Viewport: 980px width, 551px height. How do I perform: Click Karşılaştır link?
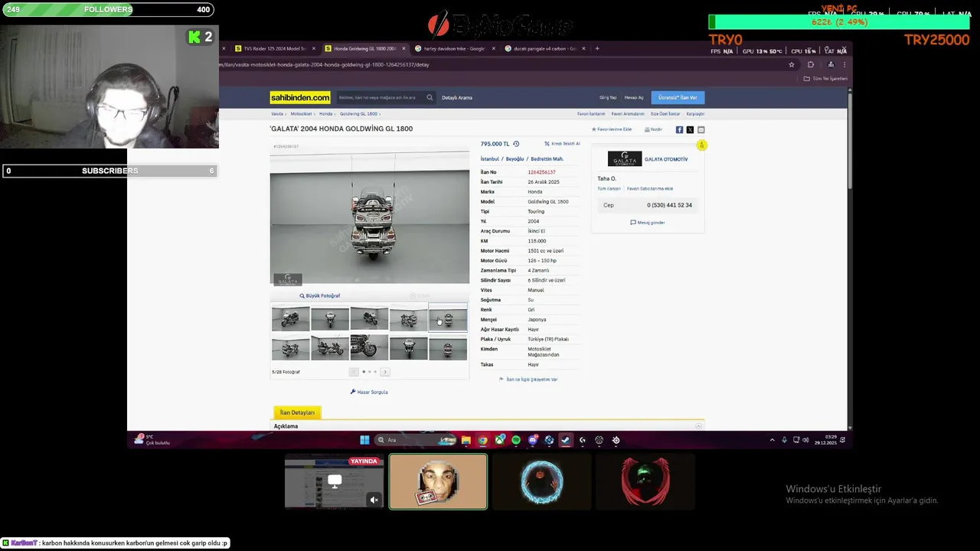click(695, 114)
